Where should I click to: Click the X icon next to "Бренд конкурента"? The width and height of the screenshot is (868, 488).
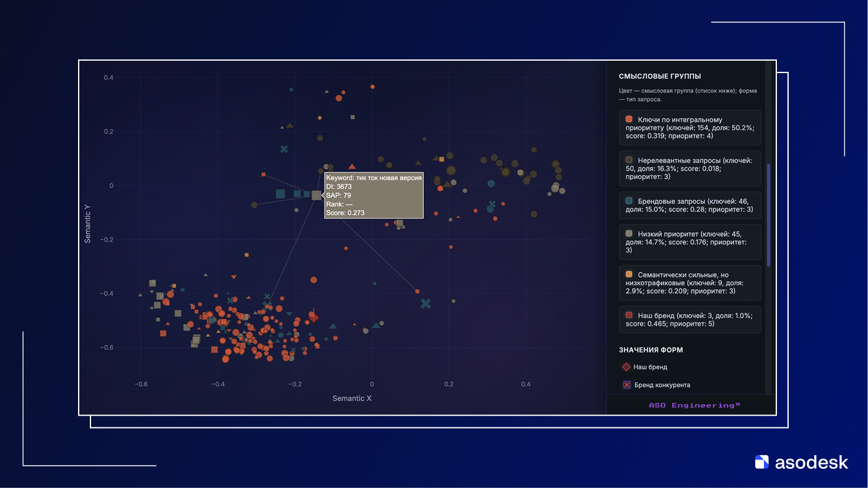coord(626,385)
